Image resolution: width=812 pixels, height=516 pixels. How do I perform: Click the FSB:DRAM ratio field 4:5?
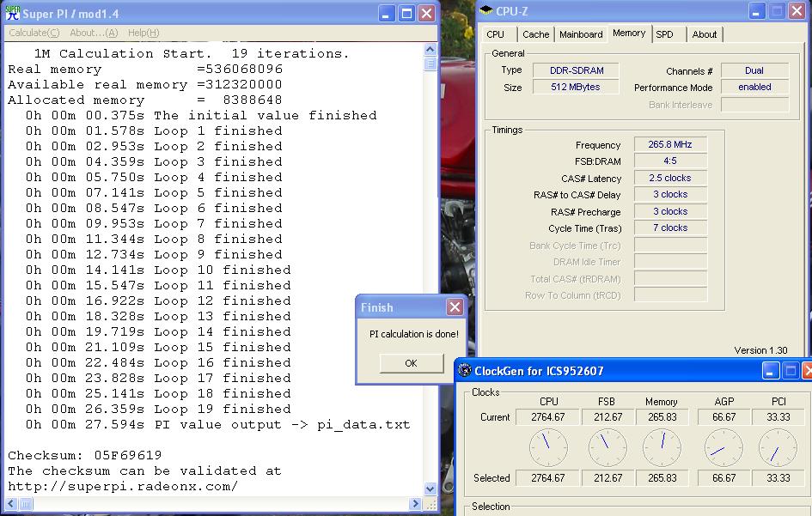coord(670,161)
